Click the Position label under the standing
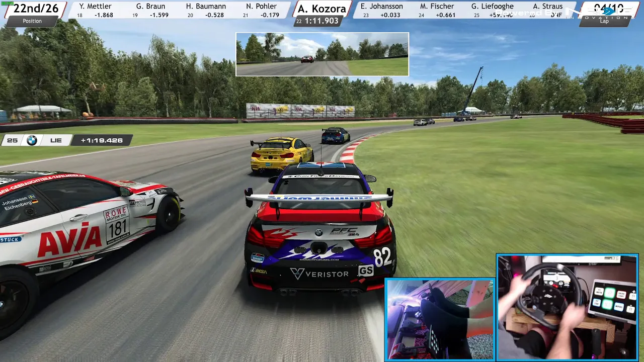Viewport: 644px width, 362px height. coord(32,21)
